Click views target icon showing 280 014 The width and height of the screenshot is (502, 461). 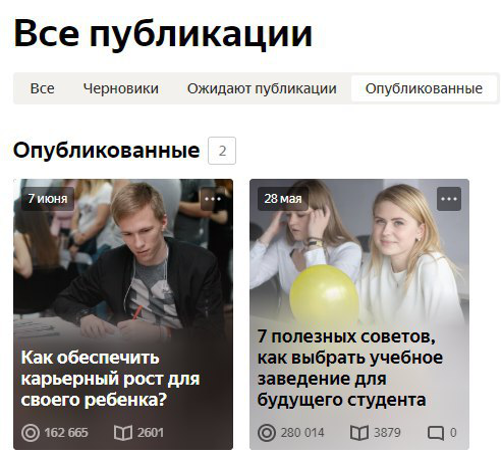click(x=267, y=433)
